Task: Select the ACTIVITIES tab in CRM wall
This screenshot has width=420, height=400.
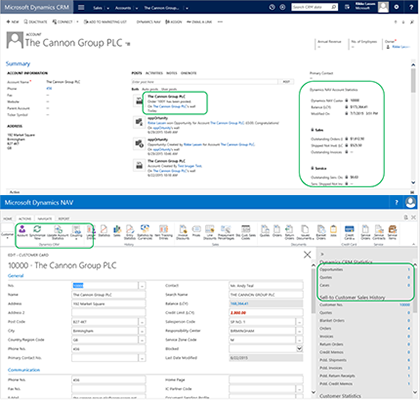Action: click(x=154, y=73)
